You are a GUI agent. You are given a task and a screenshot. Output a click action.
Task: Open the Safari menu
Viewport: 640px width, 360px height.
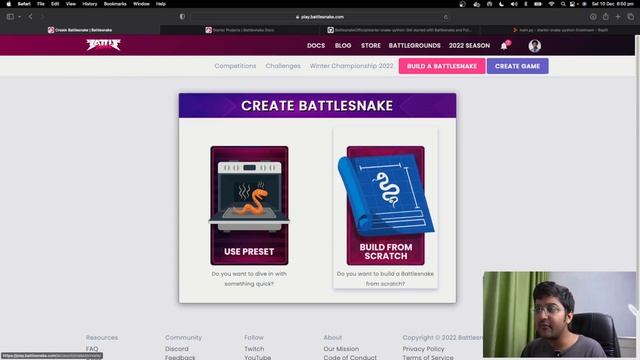24,4
